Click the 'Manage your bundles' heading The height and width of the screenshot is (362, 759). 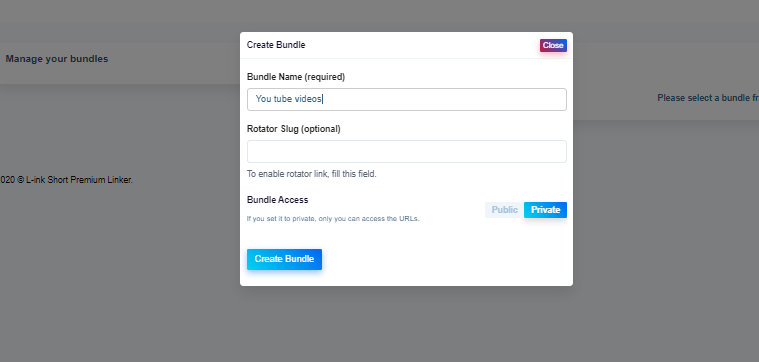click(57, 59)
